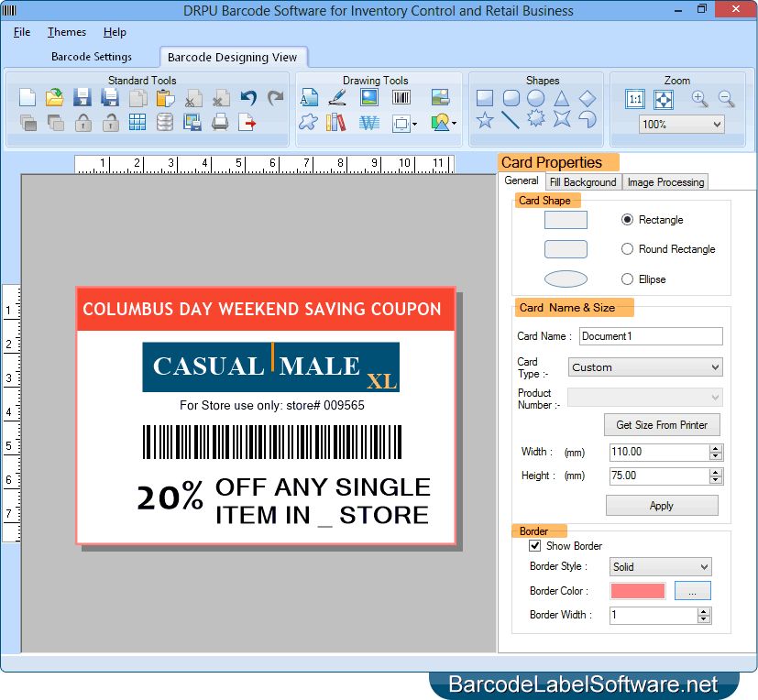Viewport: 758px width, 700px height.
Task: Click the Width value field
Action: coord(660,453)
